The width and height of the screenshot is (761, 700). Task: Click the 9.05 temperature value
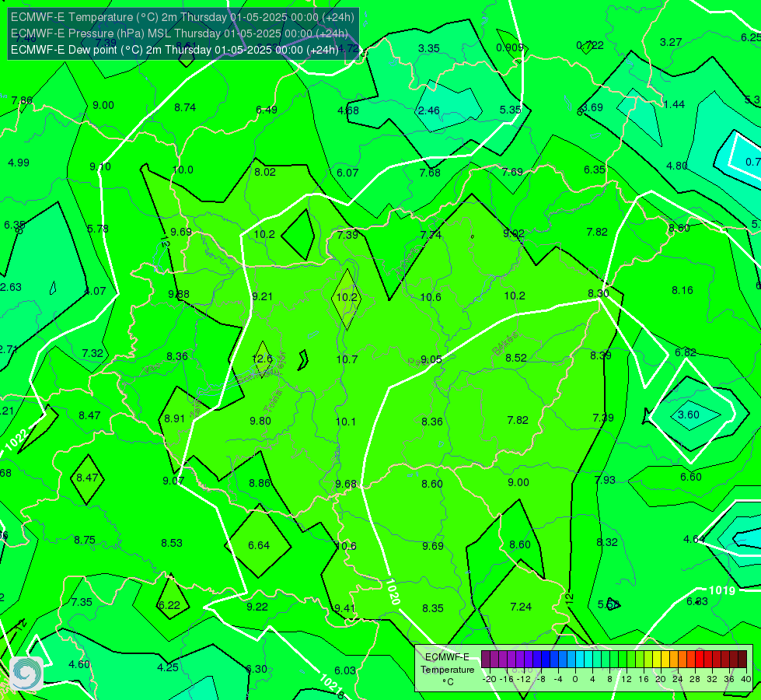[x=431, y=359]
